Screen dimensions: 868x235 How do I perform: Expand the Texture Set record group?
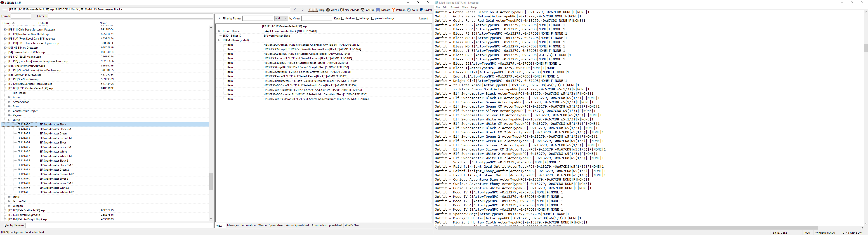9,201
